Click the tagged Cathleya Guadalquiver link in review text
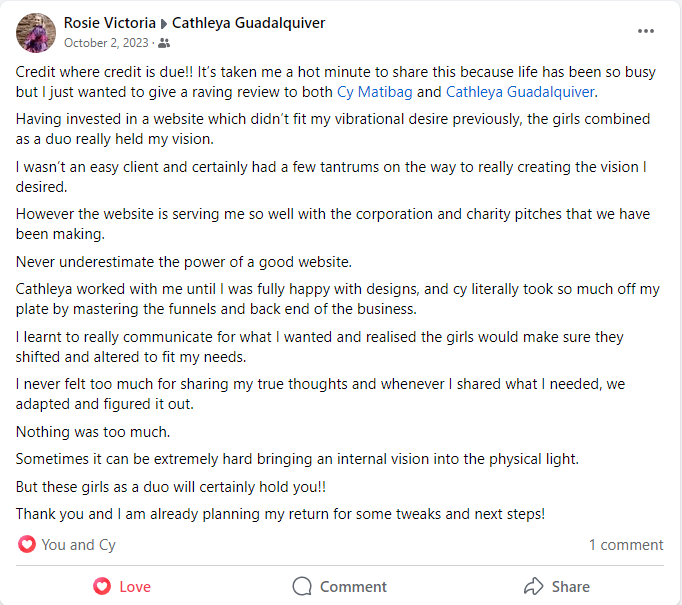Image resolution: width=682 pixels, height=605 pixels. pos(520,92)
